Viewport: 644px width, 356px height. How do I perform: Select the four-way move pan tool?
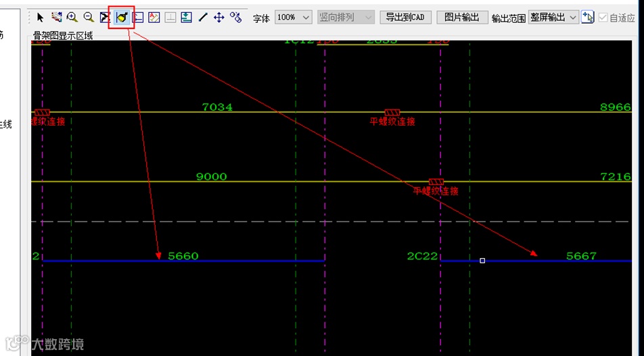[x=219, y=18]
